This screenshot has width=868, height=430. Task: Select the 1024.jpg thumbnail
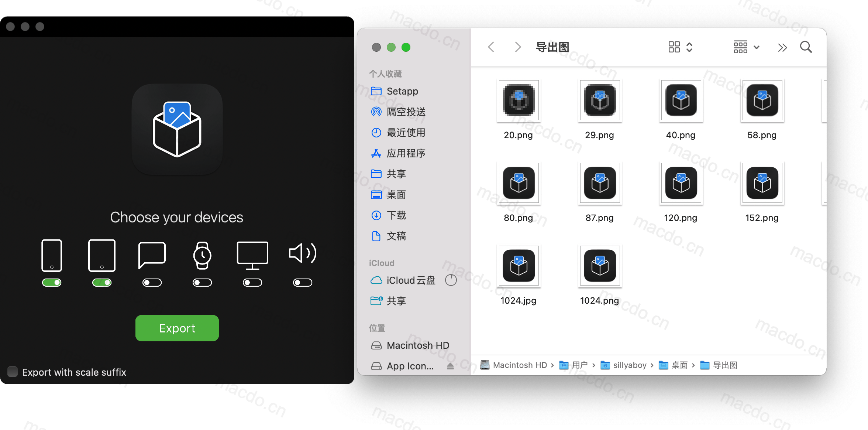519,266
